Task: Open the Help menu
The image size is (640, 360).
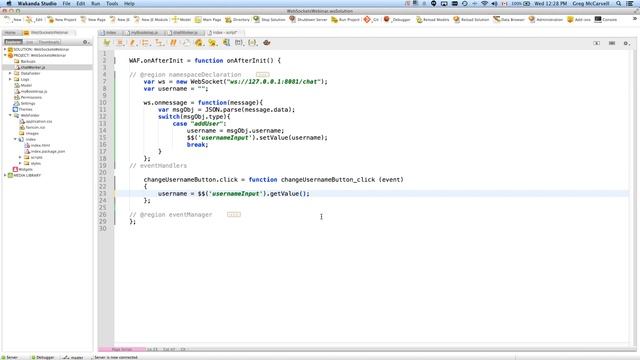Action: pos(129,3)
